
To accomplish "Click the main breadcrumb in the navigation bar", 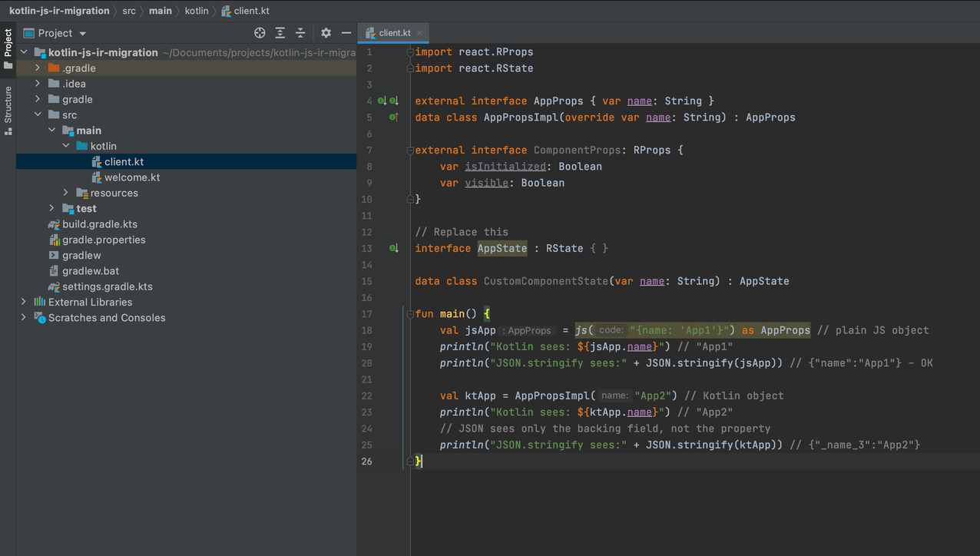I will click(x=160, y=11).
